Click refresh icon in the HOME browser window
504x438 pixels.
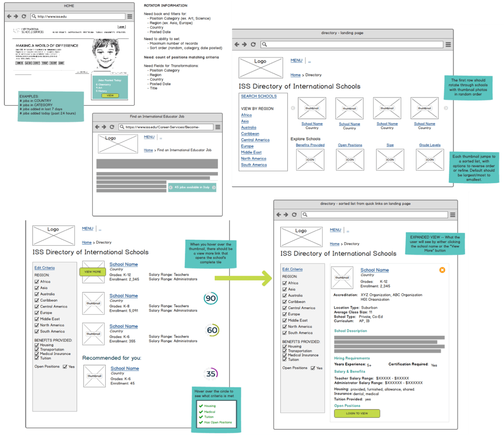click(x=24, y=16)
